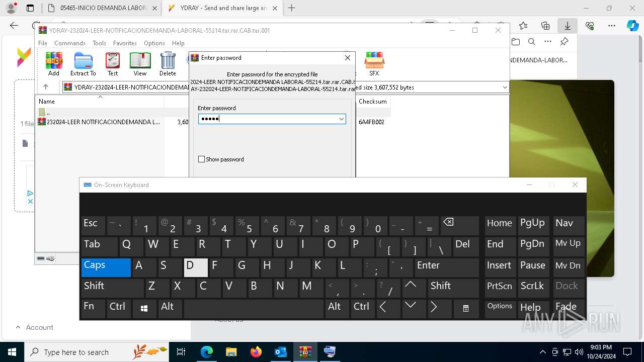Click the Tab key on keyboard
This screenshot has width=644, height=362.
(100, 246)
